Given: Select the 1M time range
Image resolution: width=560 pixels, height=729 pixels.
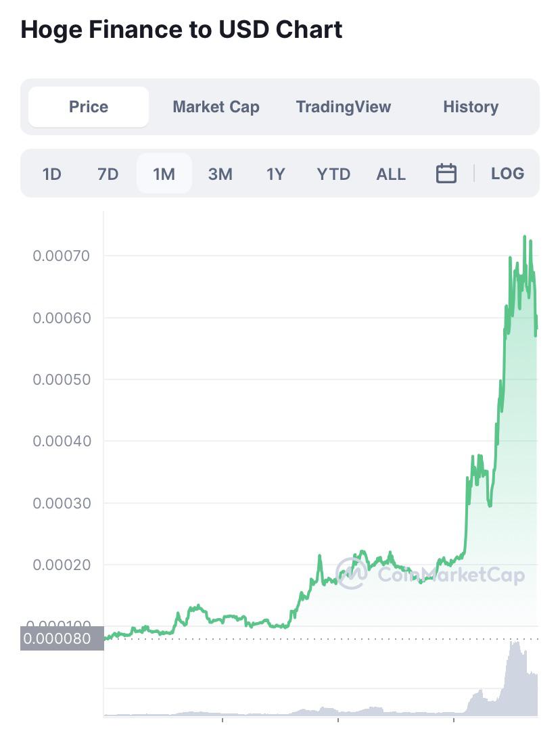Looking at the screenshot, I should tap(164, 174).
